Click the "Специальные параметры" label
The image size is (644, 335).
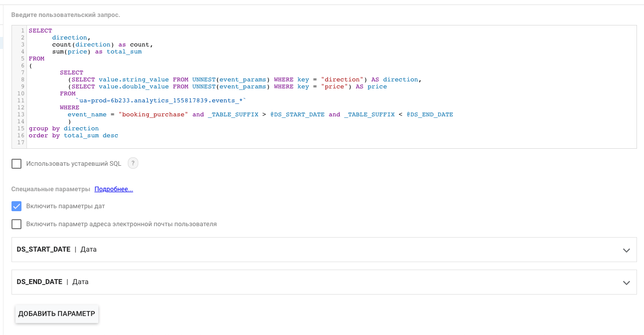50,189
